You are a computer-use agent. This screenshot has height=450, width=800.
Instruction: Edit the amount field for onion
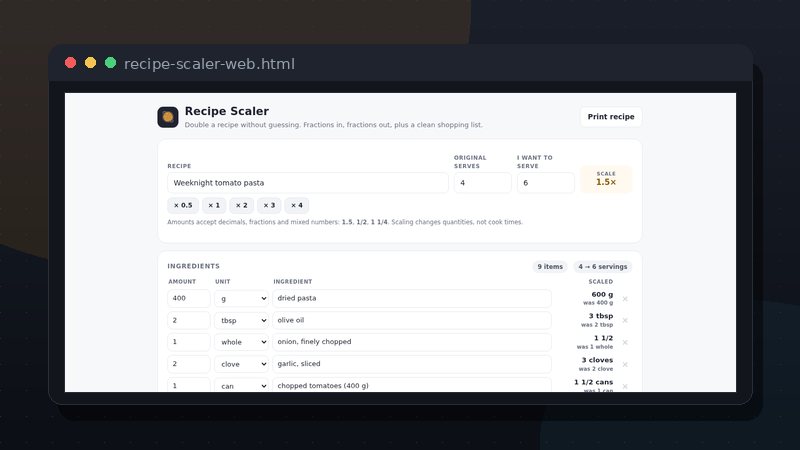pos(189,342)
